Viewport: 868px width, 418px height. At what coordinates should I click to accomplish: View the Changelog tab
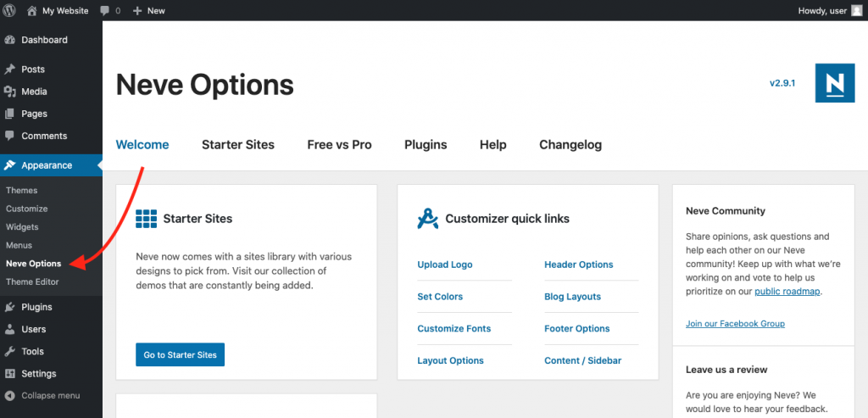click(x=570, y=145)
